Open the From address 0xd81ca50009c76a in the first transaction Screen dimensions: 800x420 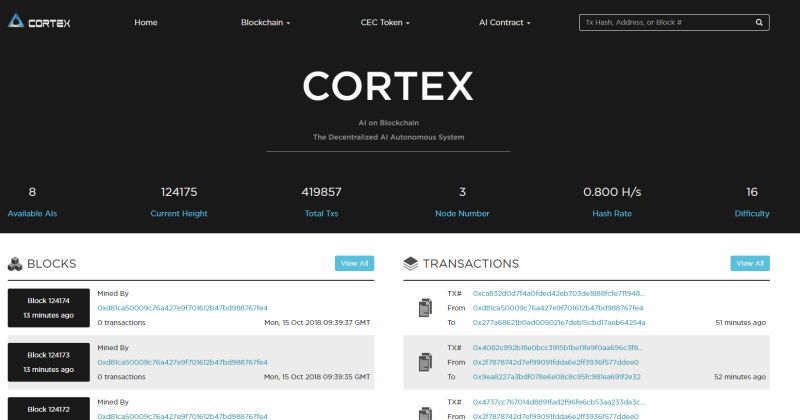tap(558, 308)
